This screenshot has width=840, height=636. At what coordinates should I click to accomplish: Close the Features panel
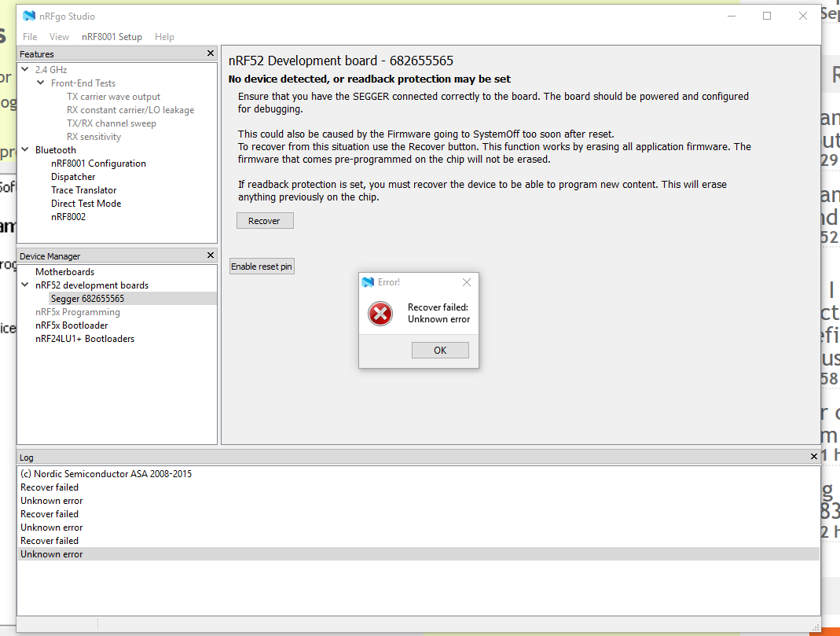click(211, 53)
